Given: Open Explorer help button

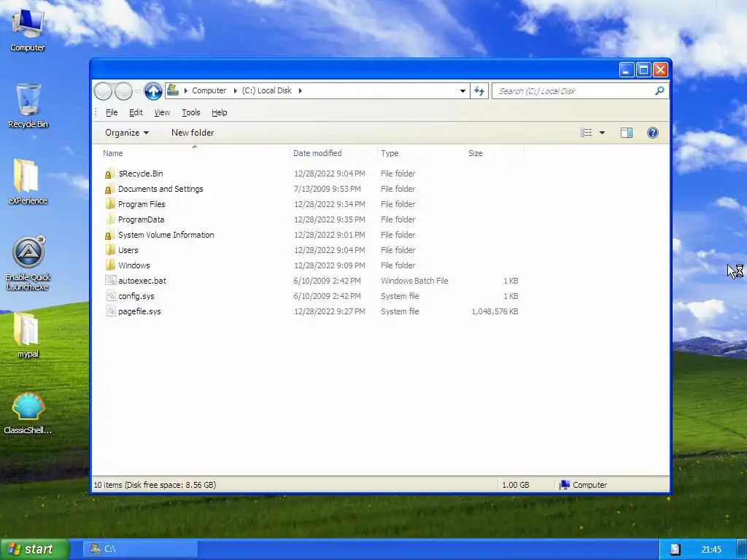Looking at the screenshot, I should (653, 133).
